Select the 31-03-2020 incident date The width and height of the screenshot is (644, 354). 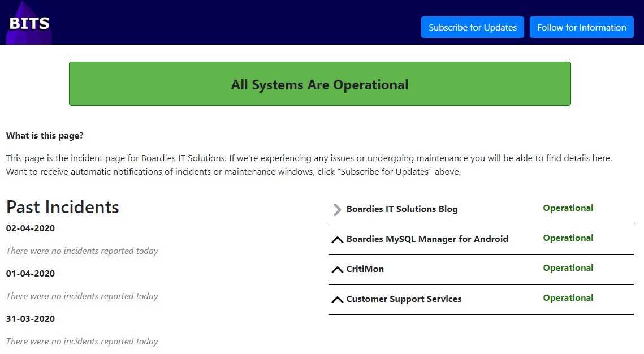[31, 319]
